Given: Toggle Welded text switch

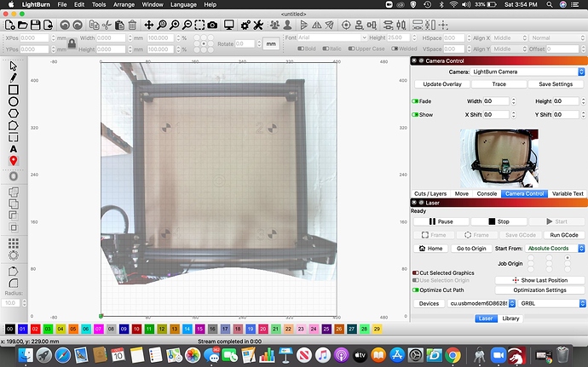Looking at the screenshot, I should click(x=395, y=49).
